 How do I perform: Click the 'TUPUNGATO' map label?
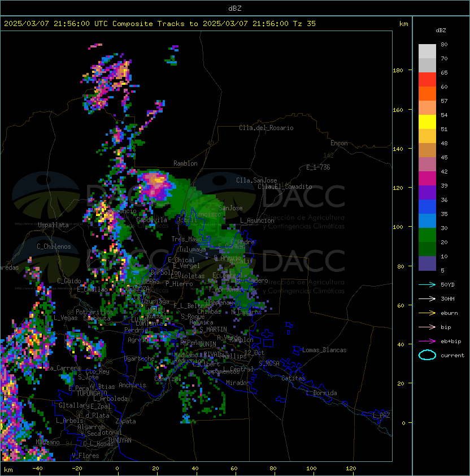pyautogui.click(x=92, y=393)
